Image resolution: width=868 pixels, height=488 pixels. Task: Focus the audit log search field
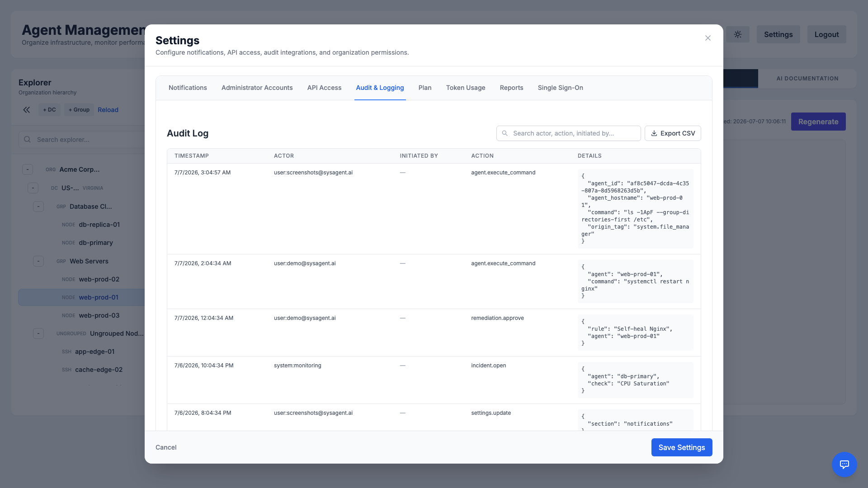tap(568, 133)
